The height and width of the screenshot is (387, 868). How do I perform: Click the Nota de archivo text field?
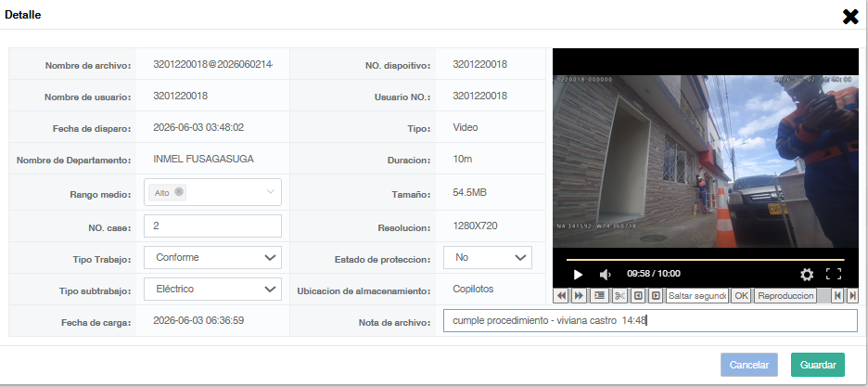(x=650, y=320)
